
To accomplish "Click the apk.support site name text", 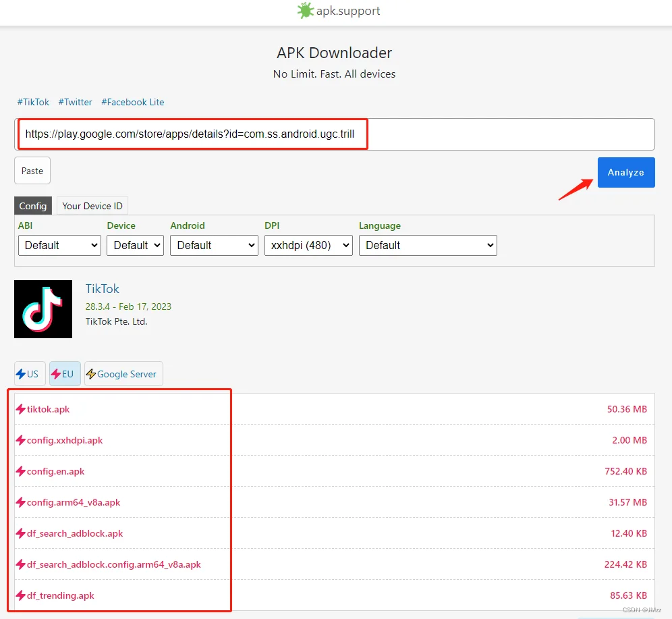I will [x=348, y=11].
